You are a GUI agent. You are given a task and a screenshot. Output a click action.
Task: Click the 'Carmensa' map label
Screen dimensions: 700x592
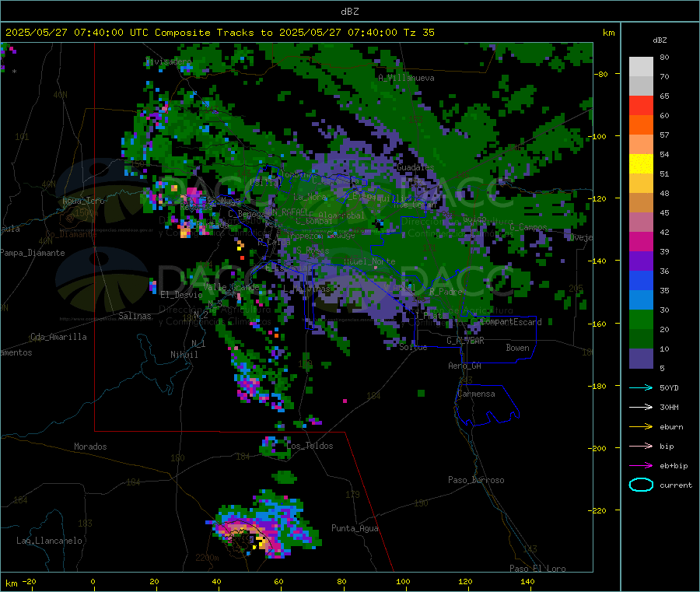[476, 394]
